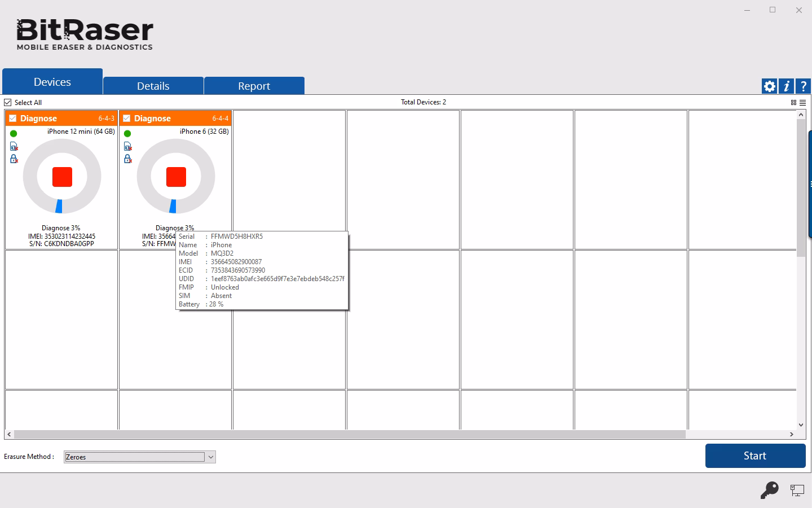Open the help question mark icon

(803, 86)
